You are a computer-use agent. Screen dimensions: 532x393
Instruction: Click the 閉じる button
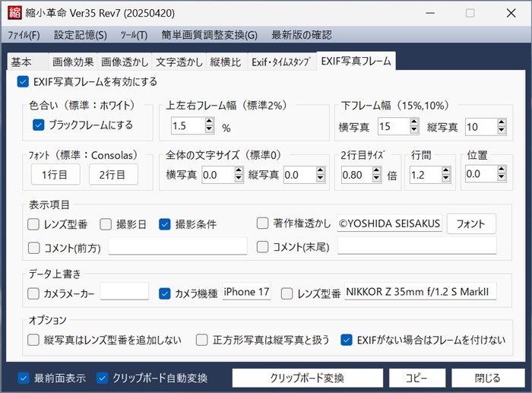488,378
